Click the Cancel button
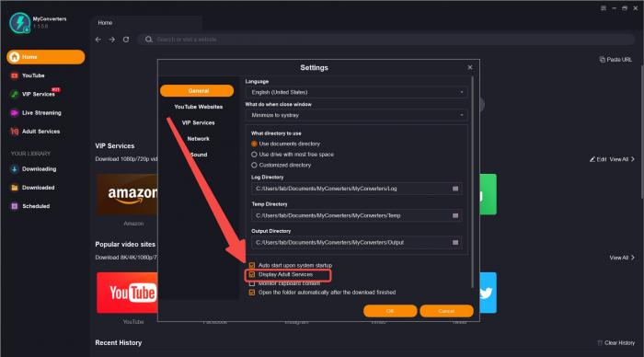Screen dimensions: 644x357 click(446, 311)
